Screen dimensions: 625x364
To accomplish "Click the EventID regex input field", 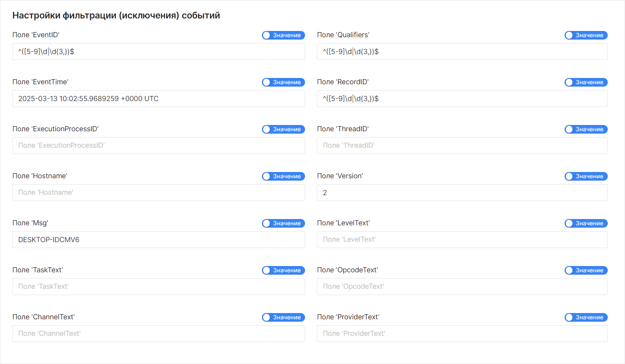I will 158,52.
